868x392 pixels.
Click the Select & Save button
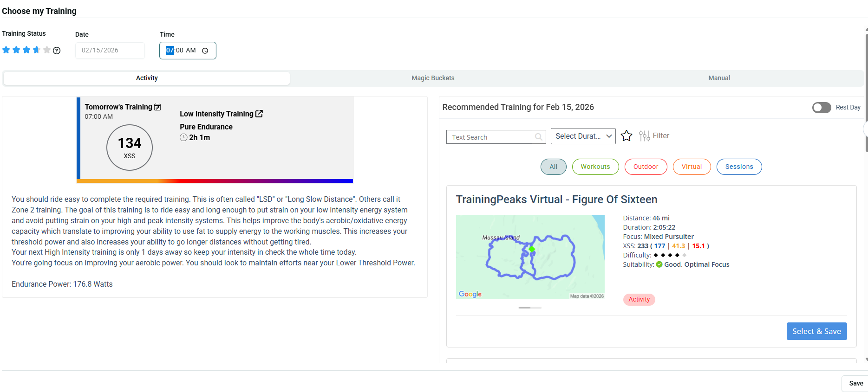coord(816,331)
